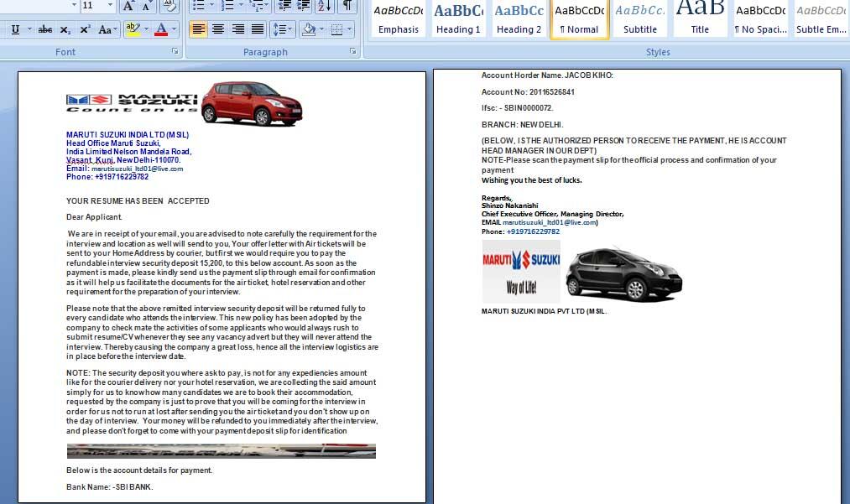This screenshot has height=504, width=850.
Task: Select the Maruti Suzuki Way of Life logo
Action: (521, 272)
